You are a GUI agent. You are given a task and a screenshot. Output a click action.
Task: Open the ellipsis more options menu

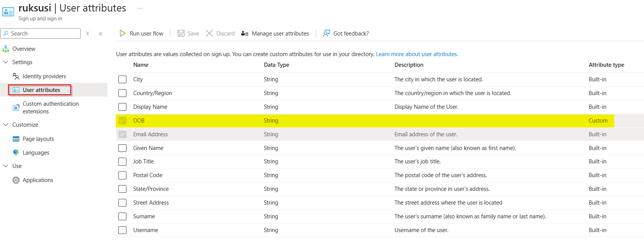click(140, 8)
